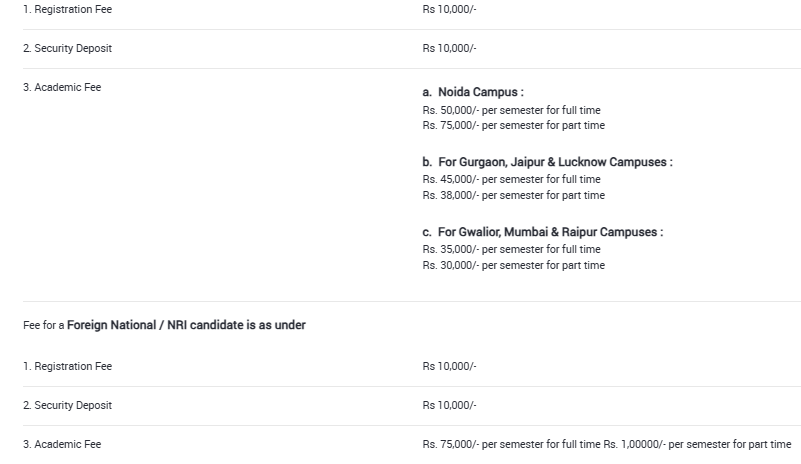
Task: Click the first Registration Fee label
Action: 67,9
